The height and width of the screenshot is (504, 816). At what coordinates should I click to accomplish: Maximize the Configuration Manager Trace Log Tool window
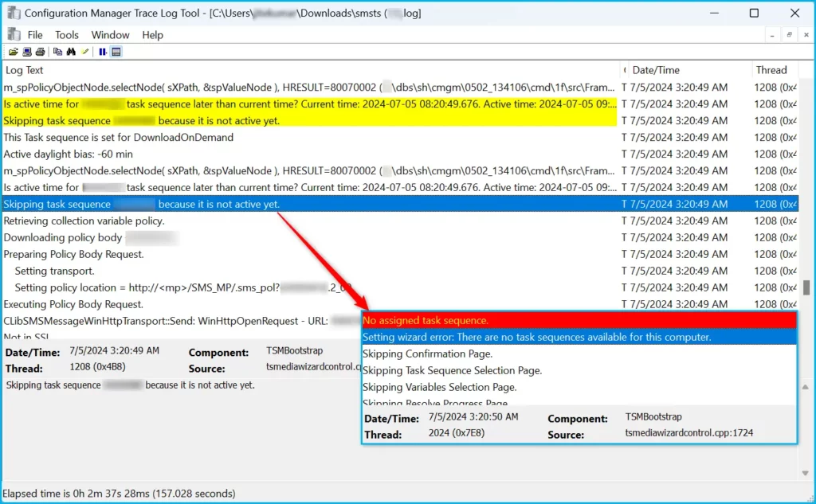pos(754,13)
